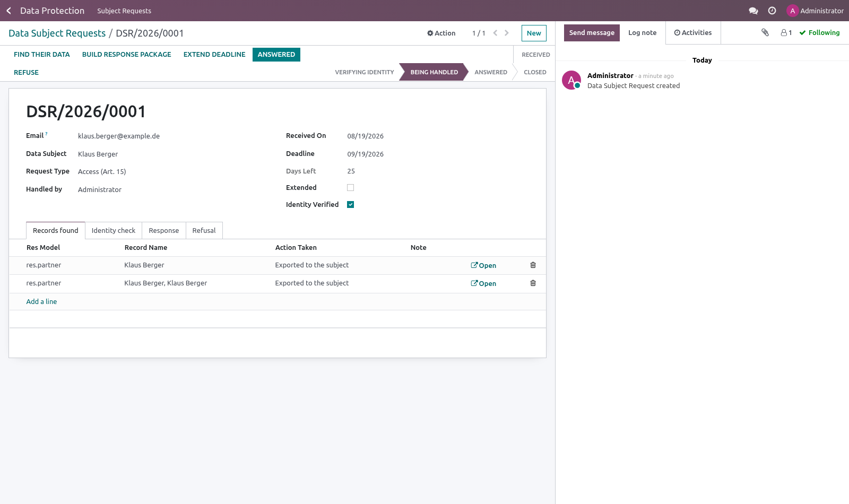Open the conversations chat icon
This screenshot has height=504, width=849.
point(753,11)
